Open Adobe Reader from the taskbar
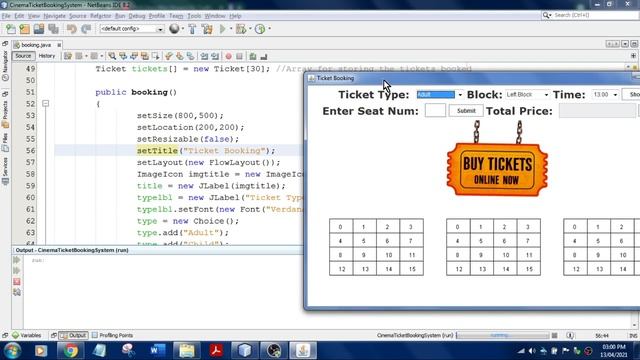This screenshot has height=360, width=640. point(216,351)
